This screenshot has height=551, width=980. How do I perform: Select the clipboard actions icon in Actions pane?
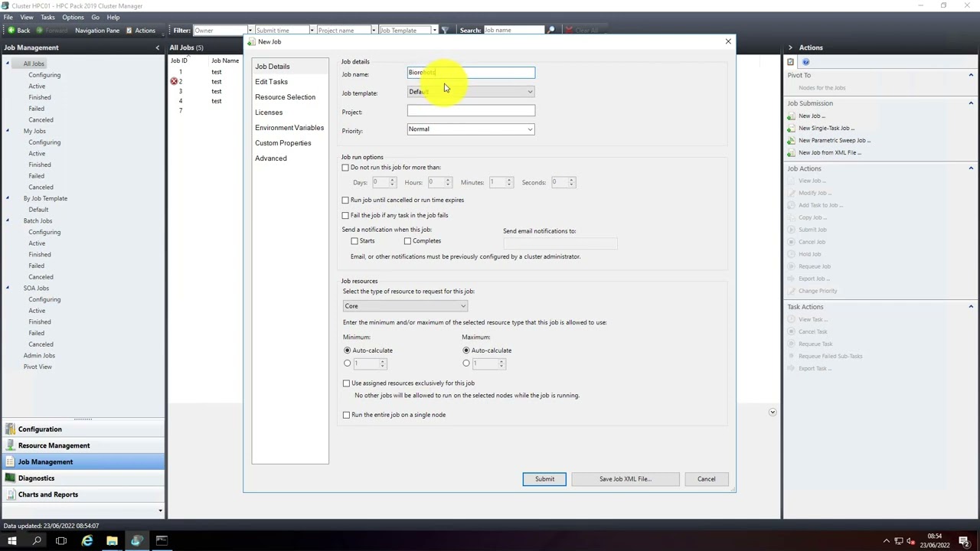click(x=791, y=62)
